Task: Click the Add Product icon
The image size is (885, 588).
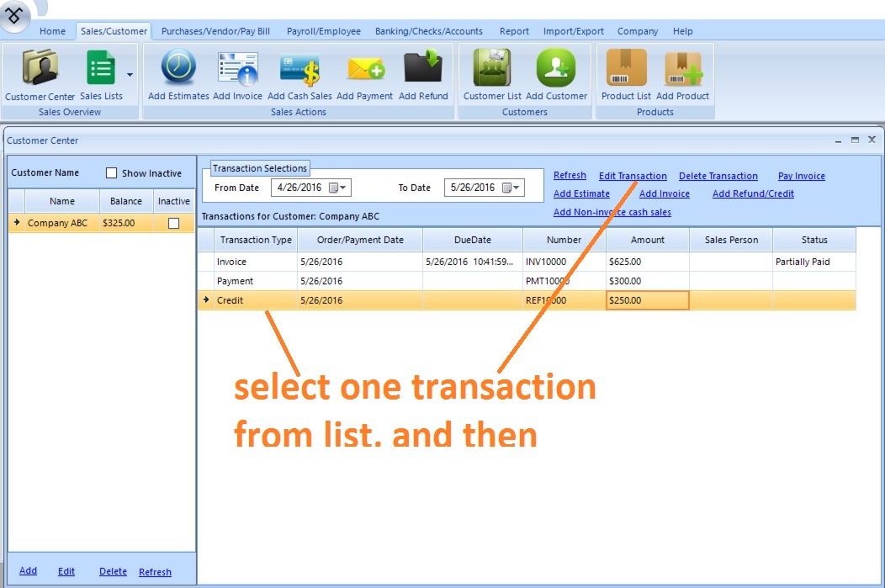Action: point(682,69)
